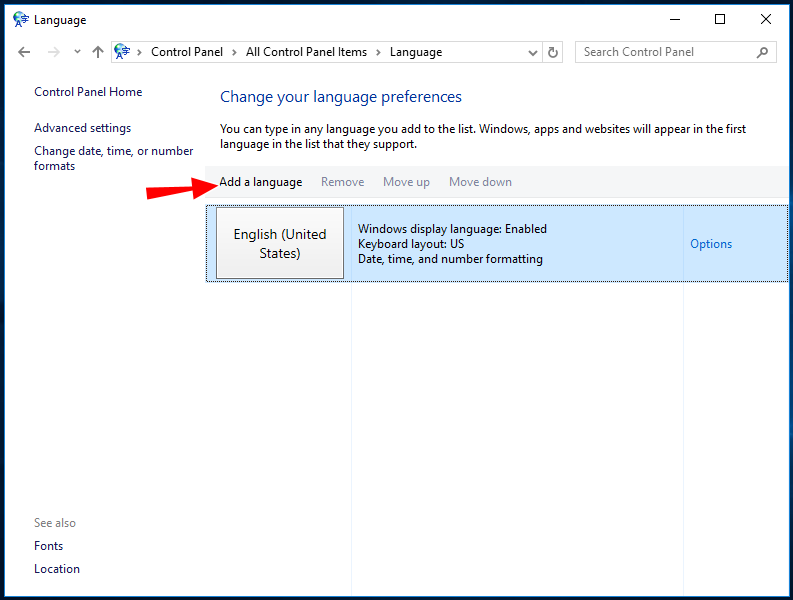Close the Language window
This screenshot has width=793, height=600.
click(x=766, y=19)
